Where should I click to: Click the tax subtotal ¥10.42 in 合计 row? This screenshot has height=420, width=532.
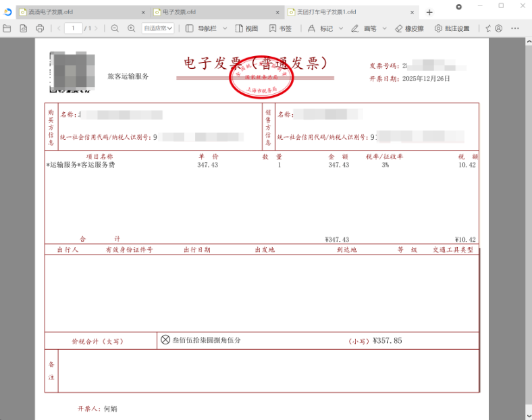[465, 240]
